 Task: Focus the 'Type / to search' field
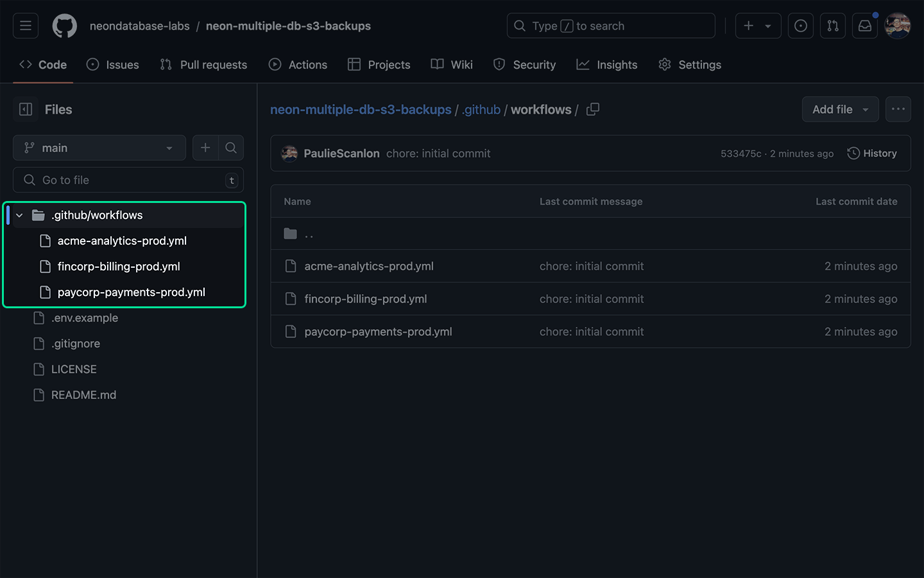tap(611, 26)
